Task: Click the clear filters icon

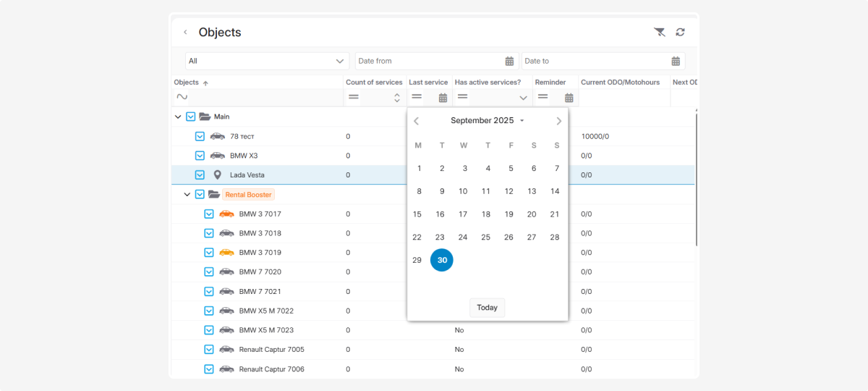Action: pyautogui.click(x=659, y=32)
